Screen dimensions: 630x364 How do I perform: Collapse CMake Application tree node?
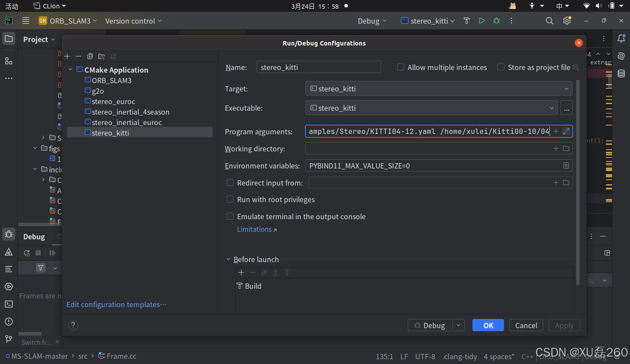70,70
